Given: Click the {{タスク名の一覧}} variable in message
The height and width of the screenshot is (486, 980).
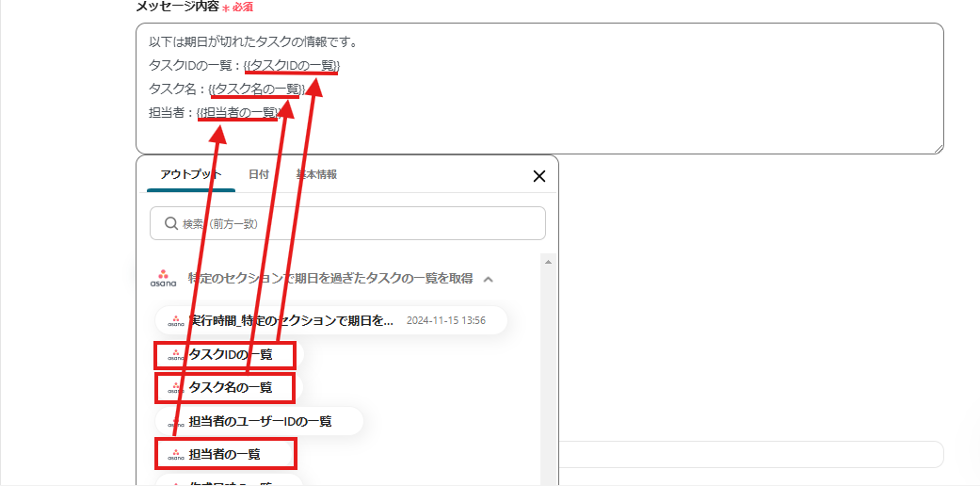Looking at the screenshot, I should pyautogui.click(x=256, y=89).
